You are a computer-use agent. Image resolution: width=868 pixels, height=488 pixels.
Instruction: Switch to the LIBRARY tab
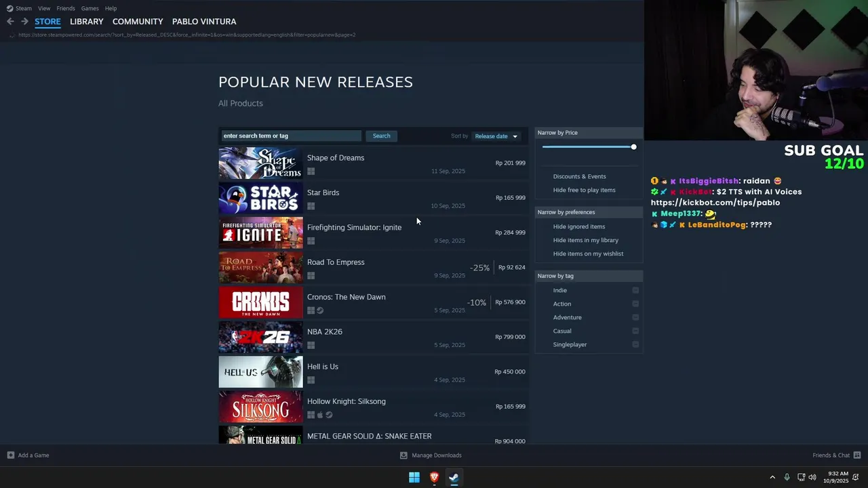(87, 22)
